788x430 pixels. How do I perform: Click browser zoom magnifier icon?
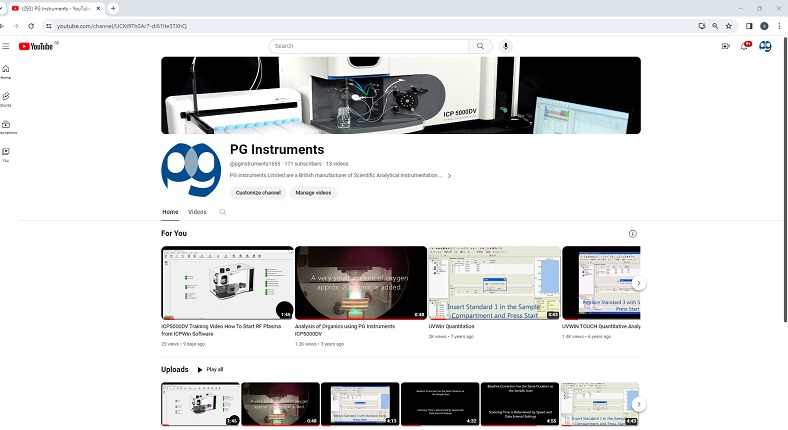715,26
